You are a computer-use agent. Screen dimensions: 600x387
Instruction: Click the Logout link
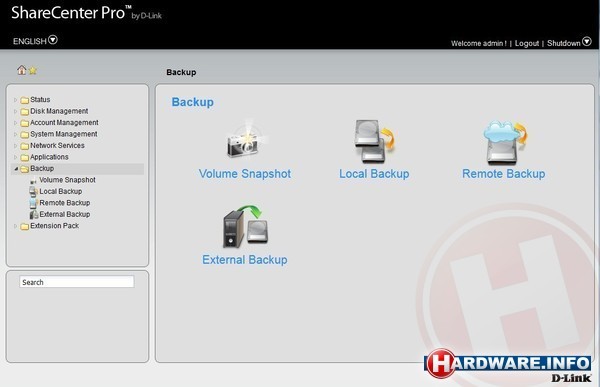click(x=527, y=43)
